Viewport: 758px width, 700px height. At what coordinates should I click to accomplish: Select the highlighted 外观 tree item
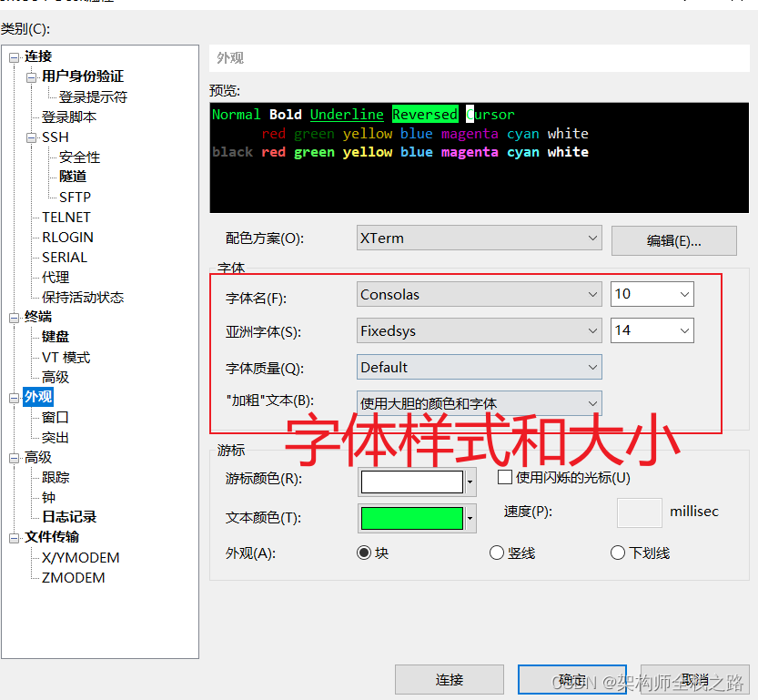(38, 397)
